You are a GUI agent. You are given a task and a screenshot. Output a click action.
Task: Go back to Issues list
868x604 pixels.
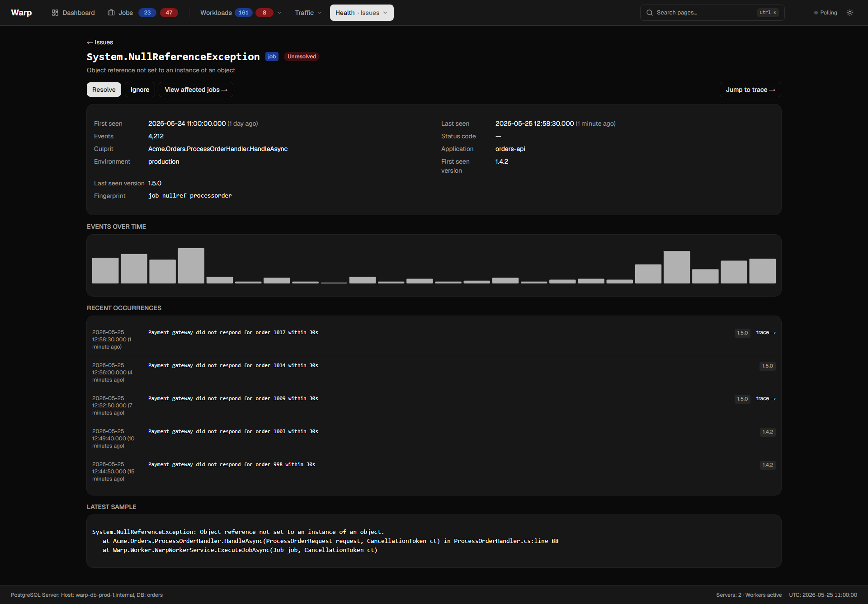(x=100, y=42)
